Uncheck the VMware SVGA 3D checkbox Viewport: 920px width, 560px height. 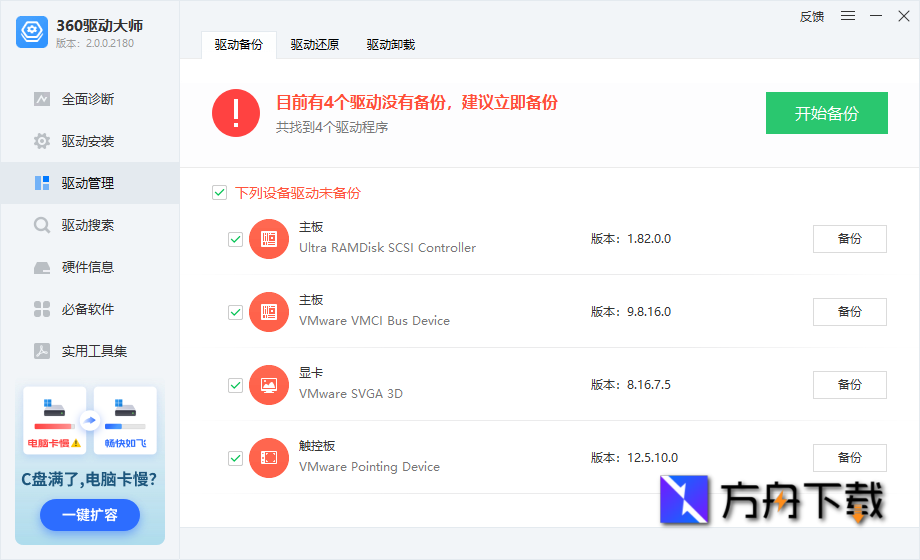235,385
